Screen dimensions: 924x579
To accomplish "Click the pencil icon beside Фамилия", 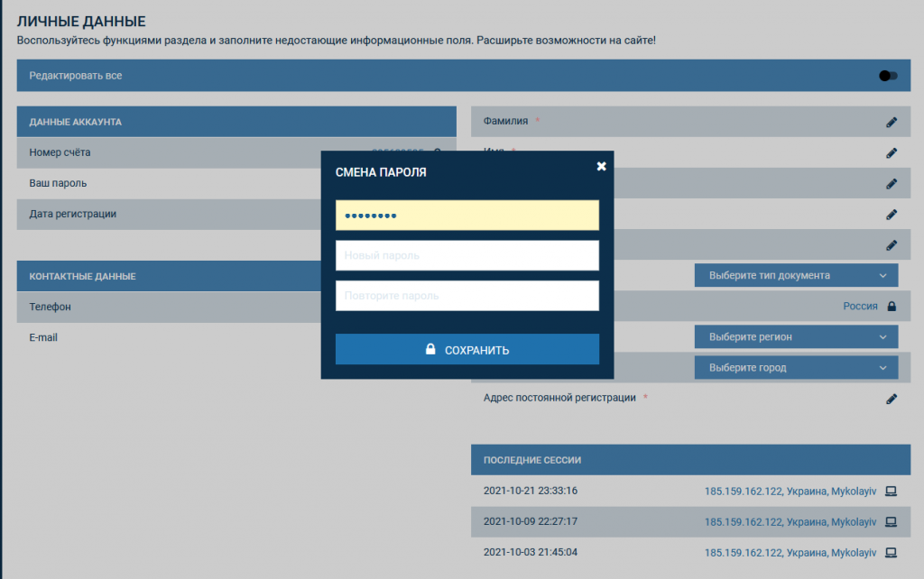I will point(892,122).
